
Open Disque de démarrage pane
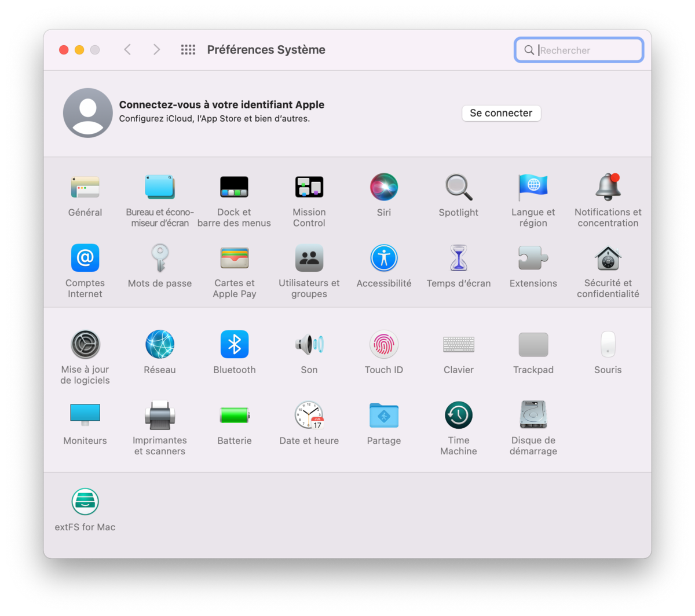533,415
